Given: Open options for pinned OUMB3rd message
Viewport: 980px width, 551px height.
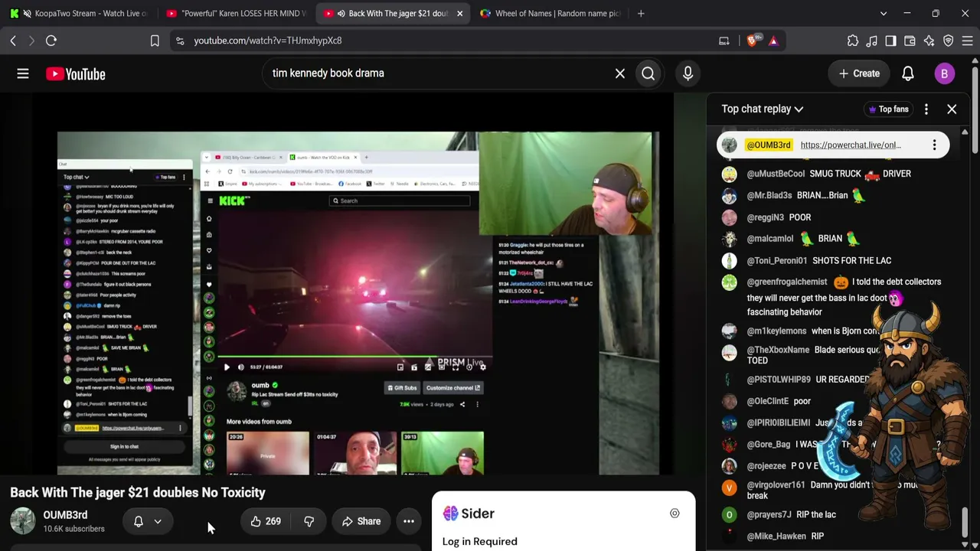Looking at the screenshot, I should click(x=934, y=145).
